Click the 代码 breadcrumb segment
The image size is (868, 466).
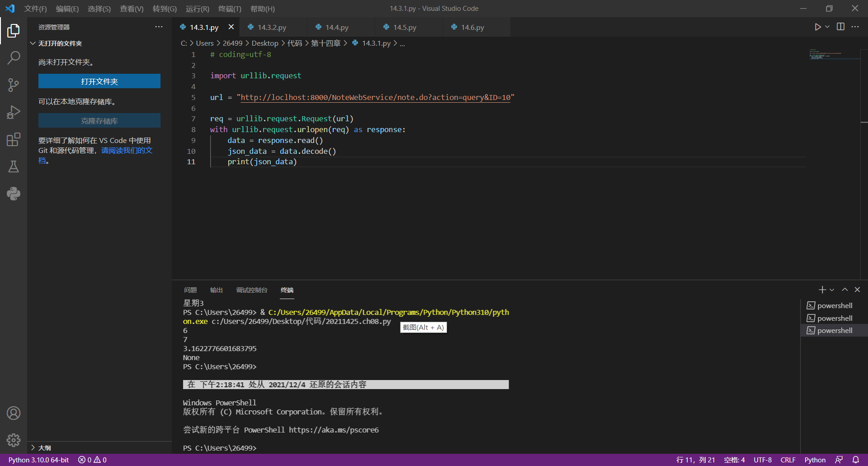coord(295,43)
